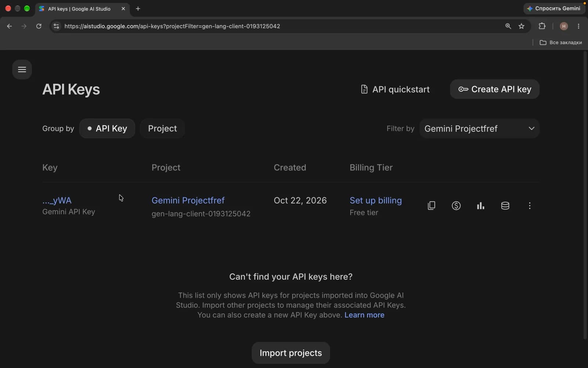Focus the browser address bar URL
588x368 pixels.
pyautogui.click(x=172, y=26)
